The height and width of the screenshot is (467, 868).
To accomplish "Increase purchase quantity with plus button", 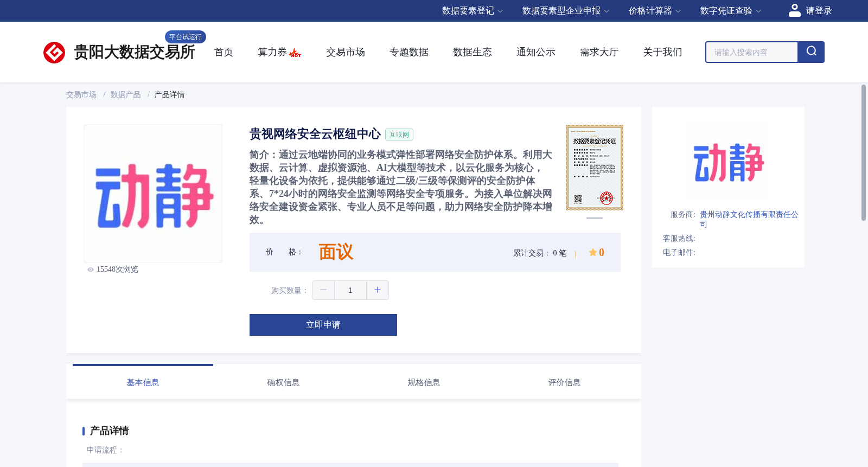I will (x=378, y=290).
